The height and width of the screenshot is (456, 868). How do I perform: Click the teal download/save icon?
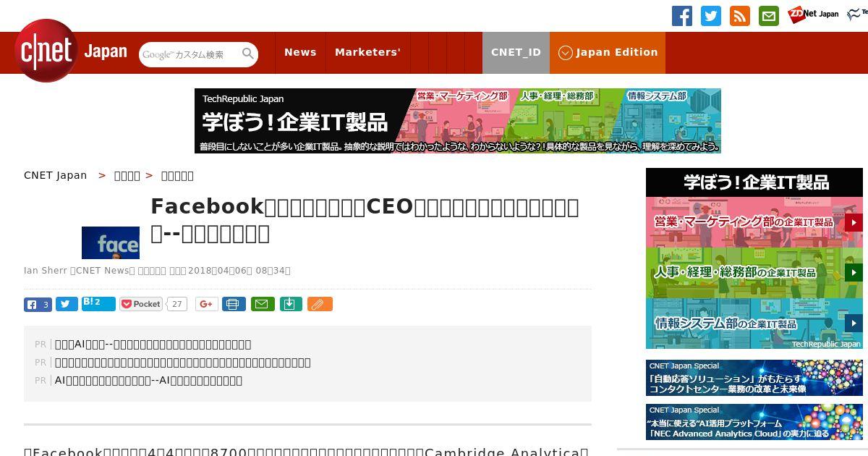pyautogui.click(x=290, y=305)
